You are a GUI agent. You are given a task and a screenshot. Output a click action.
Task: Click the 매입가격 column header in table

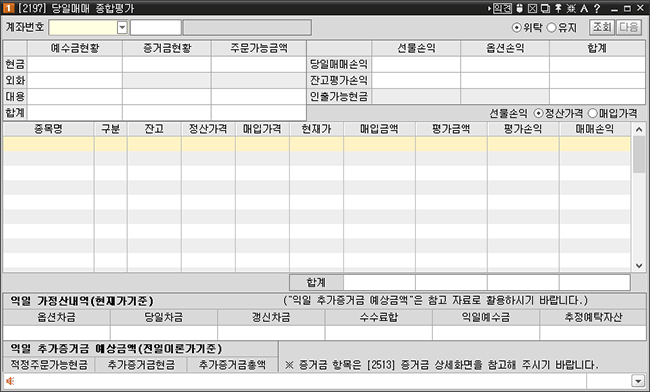coord(262,129)
